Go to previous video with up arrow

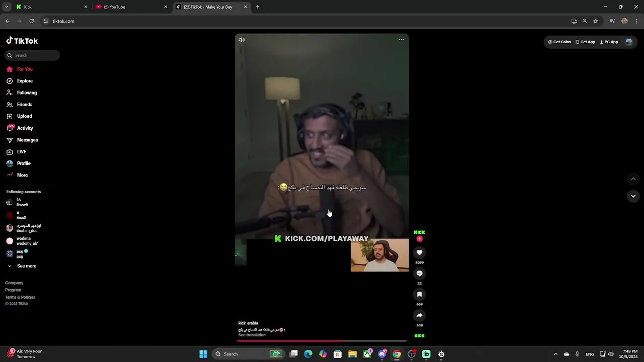633,179
